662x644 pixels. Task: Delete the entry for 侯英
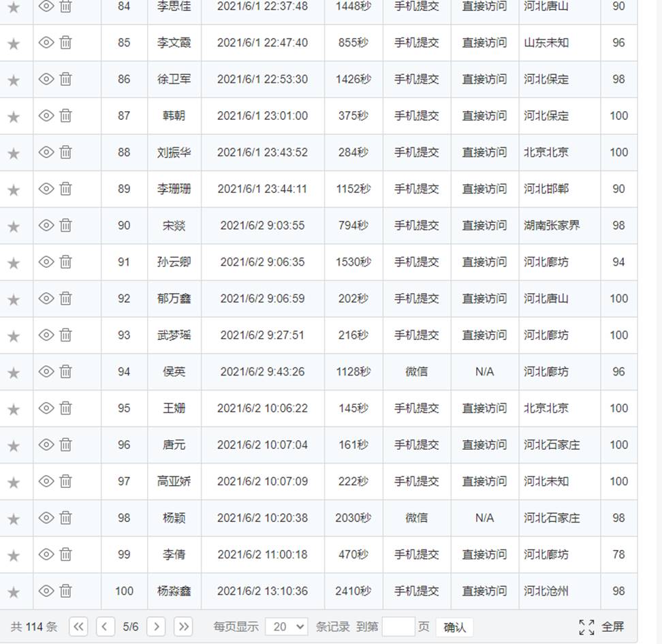(x=65, y=371)
